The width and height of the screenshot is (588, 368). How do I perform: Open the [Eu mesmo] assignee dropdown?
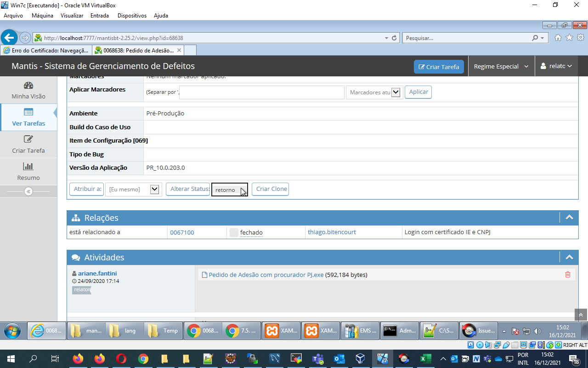(134, 189)
